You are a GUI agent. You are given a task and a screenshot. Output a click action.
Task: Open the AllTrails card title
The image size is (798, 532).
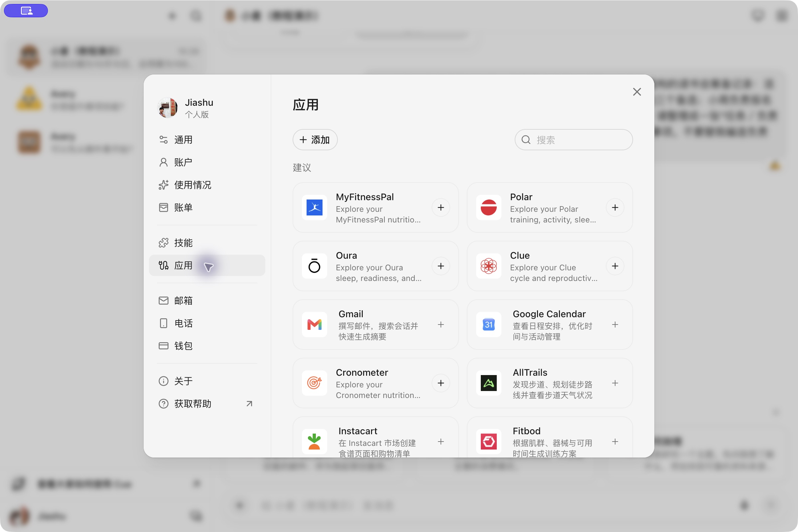(x=530, y=372)
